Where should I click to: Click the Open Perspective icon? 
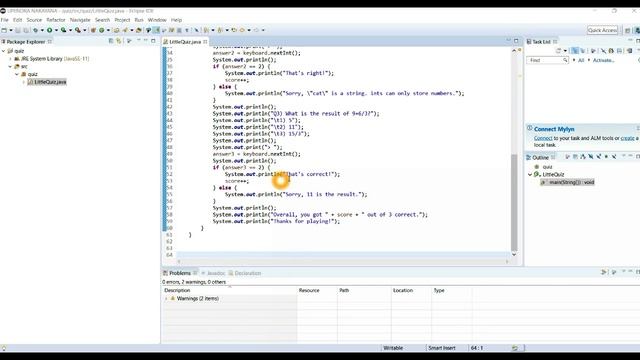(628, 30)
